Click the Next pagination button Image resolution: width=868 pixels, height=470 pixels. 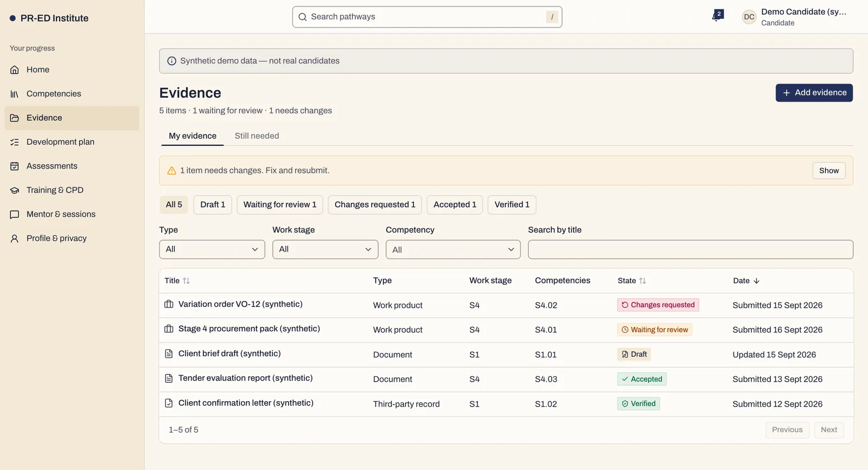coord(829,430)
